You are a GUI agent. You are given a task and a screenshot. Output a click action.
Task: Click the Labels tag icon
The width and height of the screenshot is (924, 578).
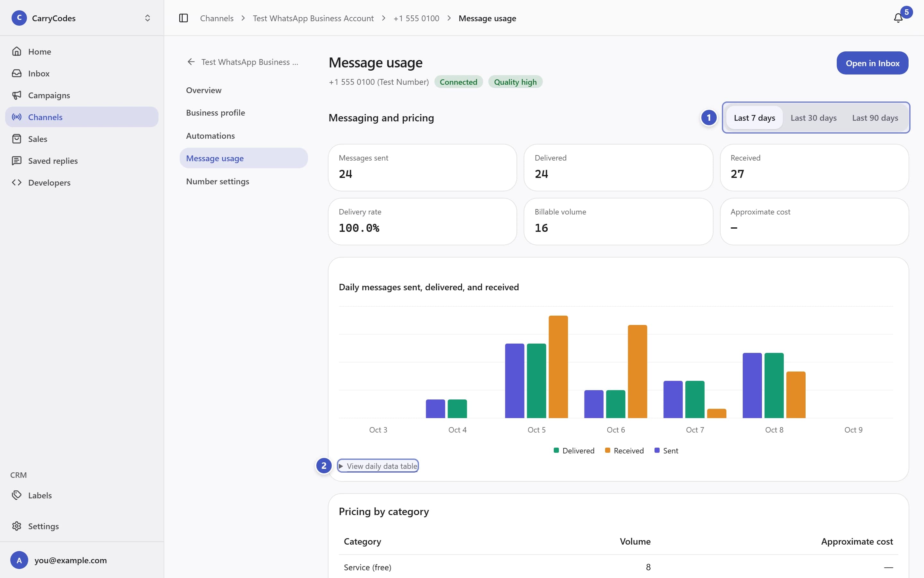click(x=16, y=495)
